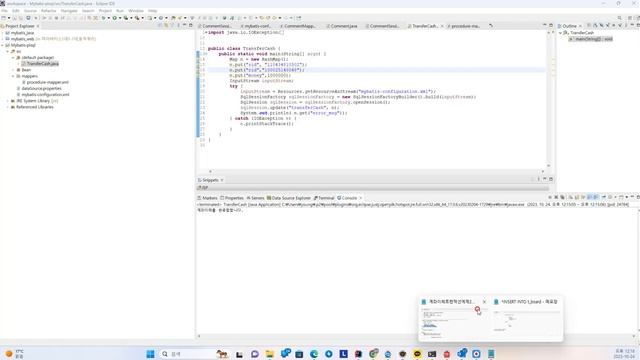This screenshot has width=640, height=360.
Task: Close the Project Explorer view
Action: coord(38,26)
